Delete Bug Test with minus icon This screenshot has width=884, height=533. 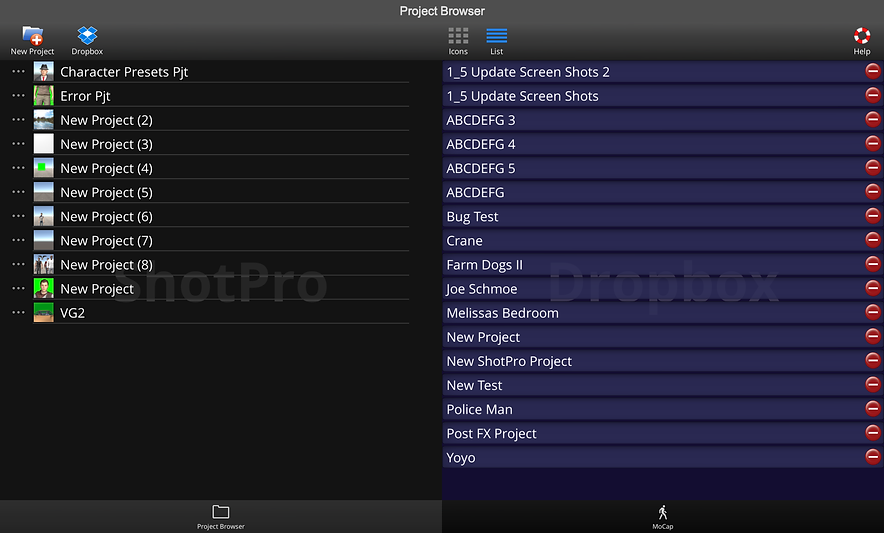[x=873, y=215]
